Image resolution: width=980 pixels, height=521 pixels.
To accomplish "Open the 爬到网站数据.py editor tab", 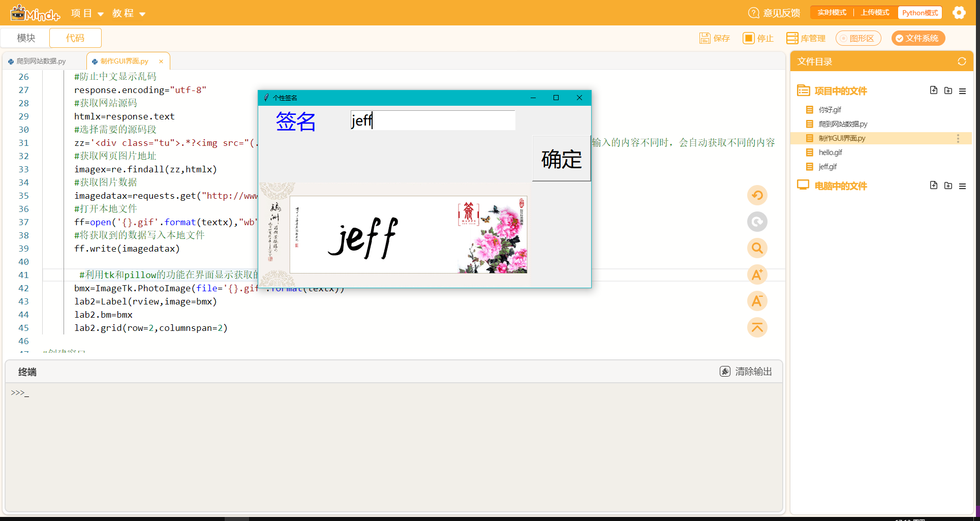I will pos(42,61).
